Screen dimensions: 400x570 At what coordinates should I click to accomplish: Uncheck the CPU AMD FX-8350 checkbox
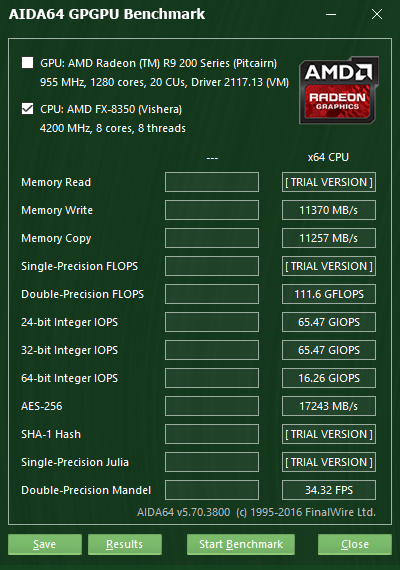coord(28,108)
